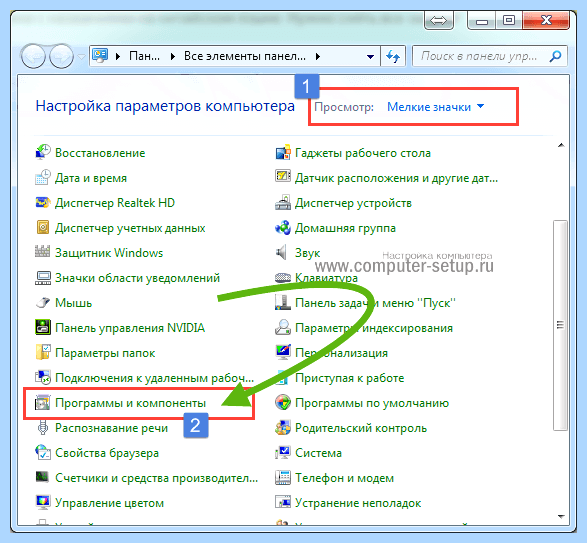Click the Дата и время clock icon
This screenshot has width=587, height=543.
point(43,178)
